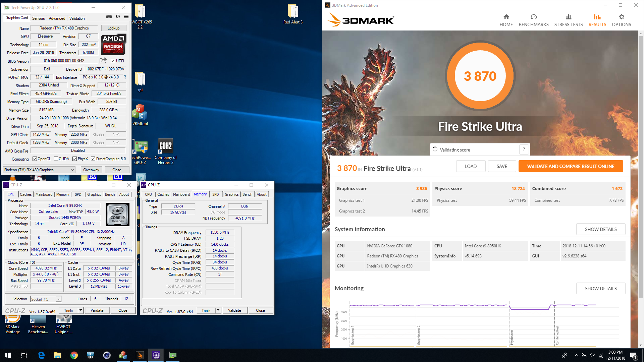Click the 3DMark scrollbar down arrow
Screen dimensions: 644x362
[x=641, y=345]
